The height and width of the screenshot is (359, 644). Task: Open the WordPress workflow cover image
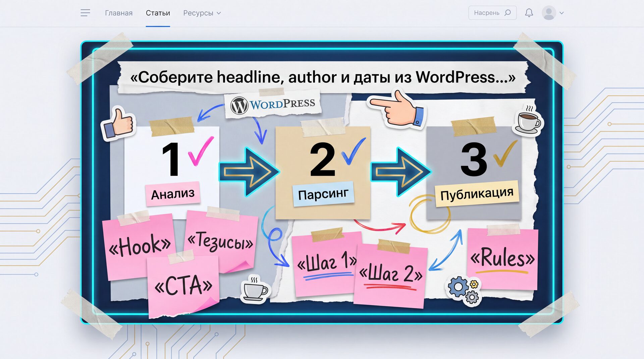[x=322, y=182]
